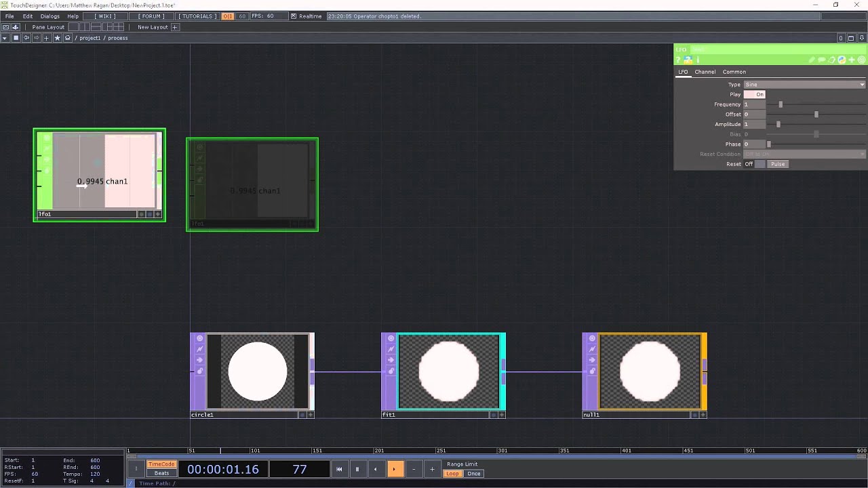The height and width of the screenshot is (488, 868).
Task: Open the comment bubble icon in LFO panel
Action: [x=821, y=60]
